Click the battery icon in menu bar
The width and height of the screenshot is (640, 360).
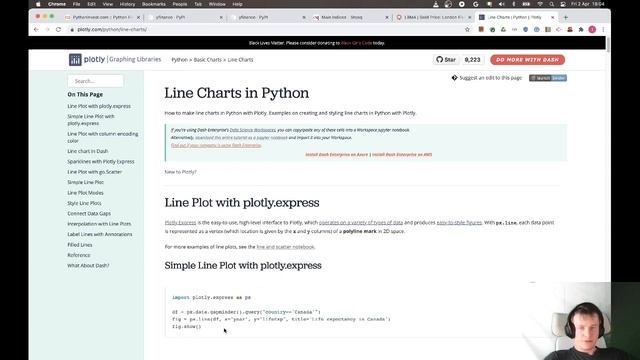(x=527, y=4)
